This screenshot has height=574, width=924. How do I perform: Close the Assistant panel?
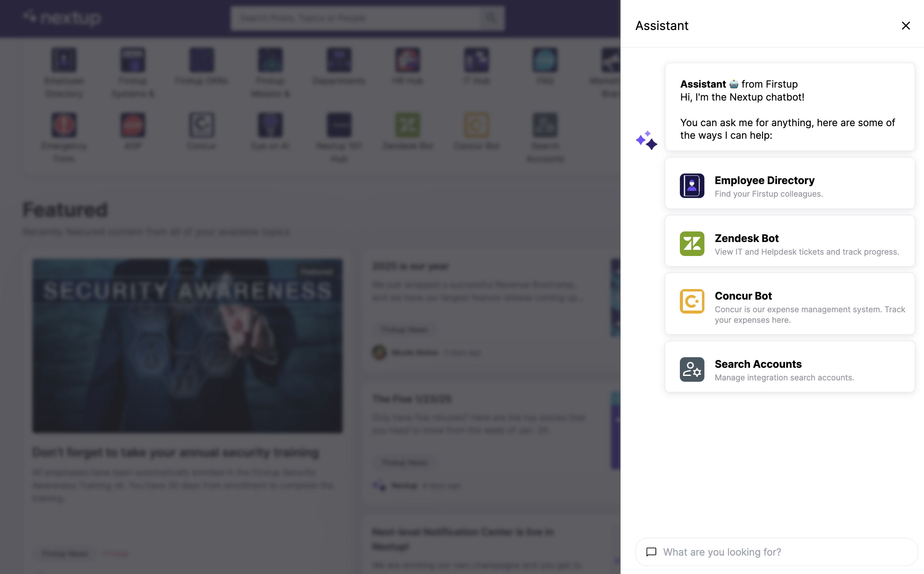[x=905, y=26]
